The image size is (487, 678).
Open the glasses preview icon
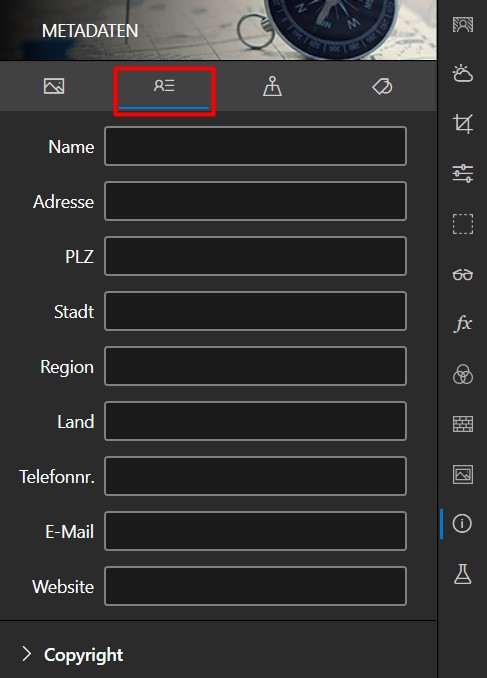point(462,275)
